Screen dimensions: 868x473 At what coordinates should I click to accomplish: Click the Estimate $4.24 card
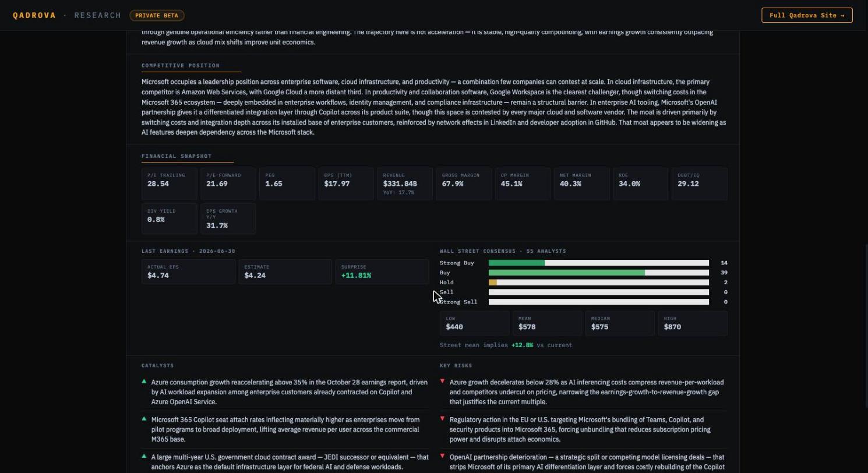tap(285, 271)
